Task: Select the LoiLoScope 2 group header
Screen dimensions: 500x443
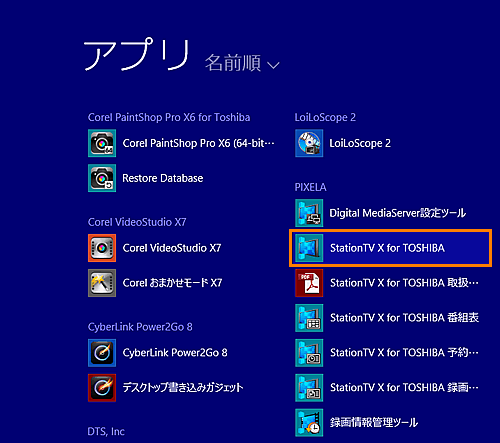Action: [325, 117]
